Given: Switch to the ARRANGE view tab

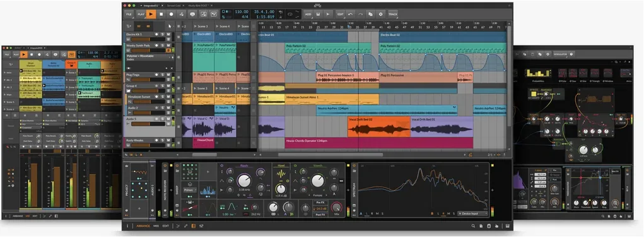Looking at the screenshot, I should pos(143,226).
